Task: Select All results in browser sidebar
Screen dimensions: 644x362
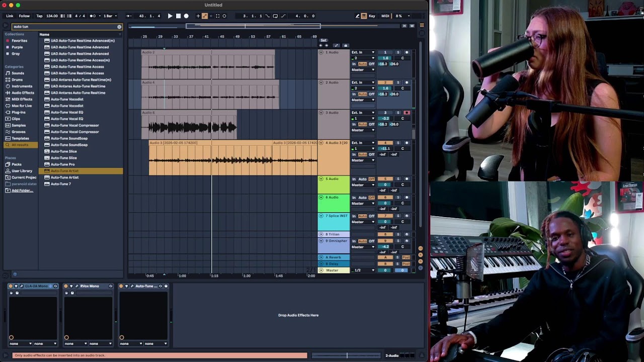Action: [x=20, y=145]
